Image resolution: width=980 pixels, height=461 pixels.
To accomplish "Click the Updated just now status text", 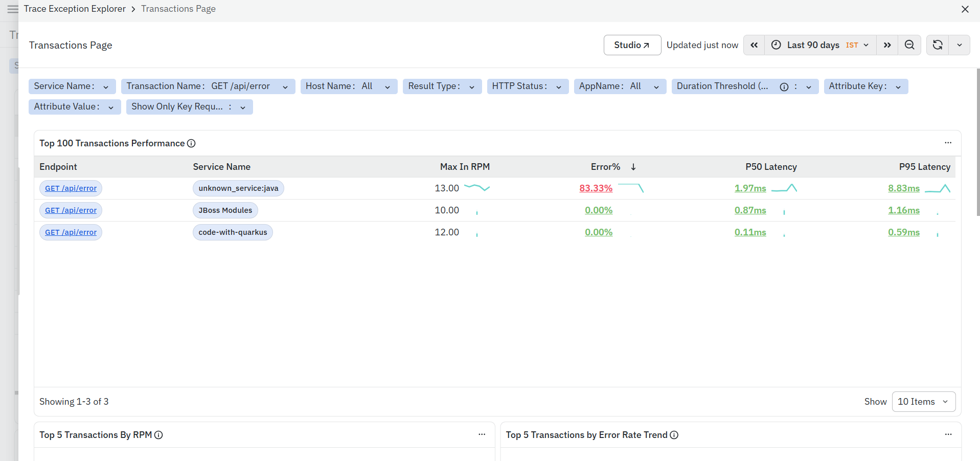I will 702,45.
